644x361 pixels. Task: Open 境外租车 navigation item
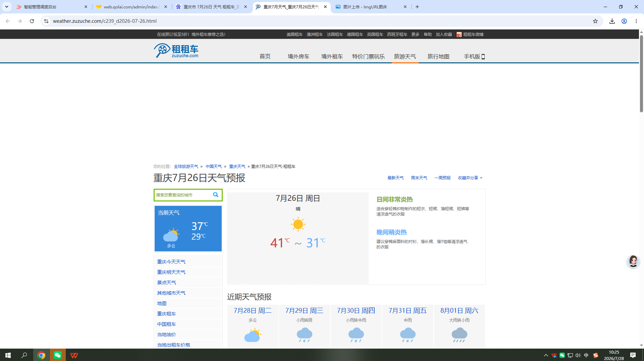(x=332, y=56)
